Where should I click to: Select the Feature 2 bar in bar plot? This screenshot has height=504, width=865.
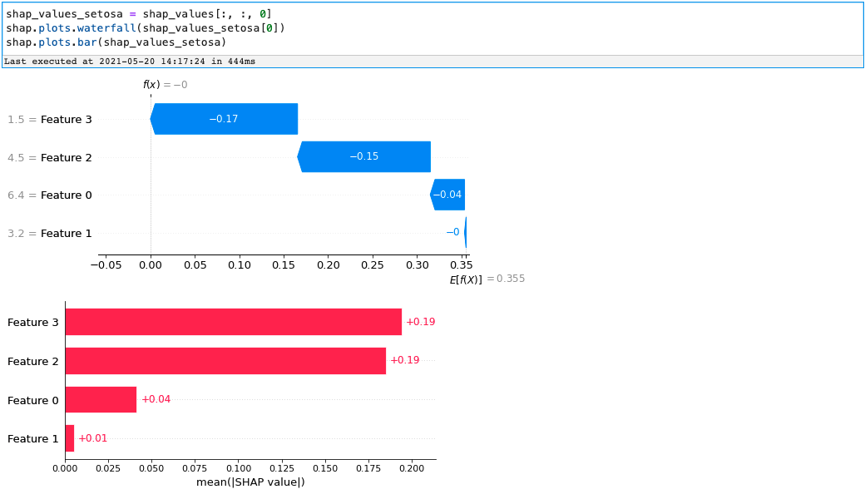tap(225, 361)
